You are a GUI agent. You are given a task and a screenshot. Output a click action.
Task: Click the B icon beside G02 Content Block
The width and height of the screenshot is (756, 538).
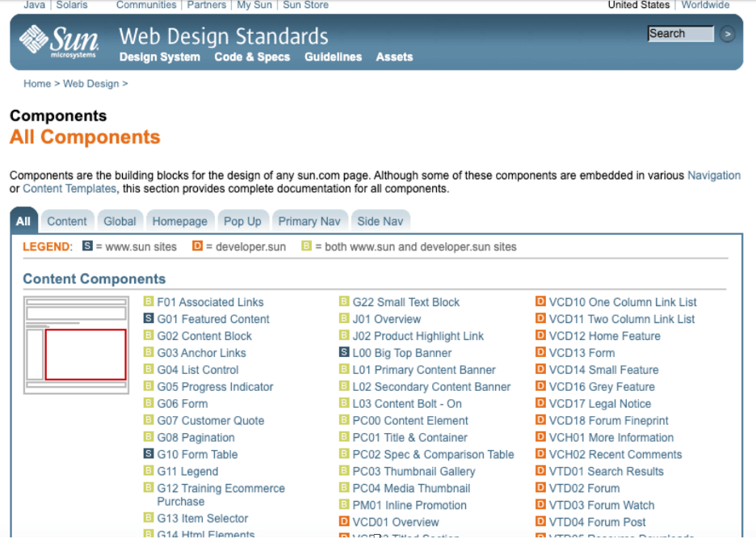(x=149, y=335)
